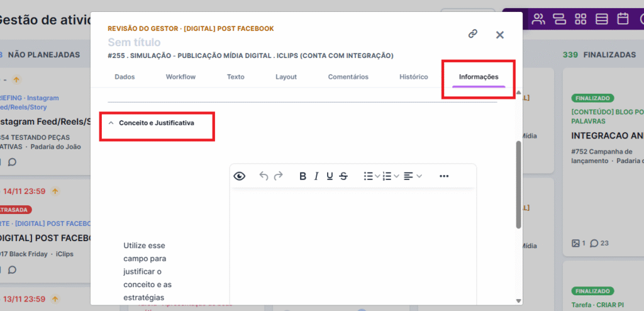This screenshot has height=311, width=644.
Task: Select the Histórico tab
Action: click(x=413, y=77)
